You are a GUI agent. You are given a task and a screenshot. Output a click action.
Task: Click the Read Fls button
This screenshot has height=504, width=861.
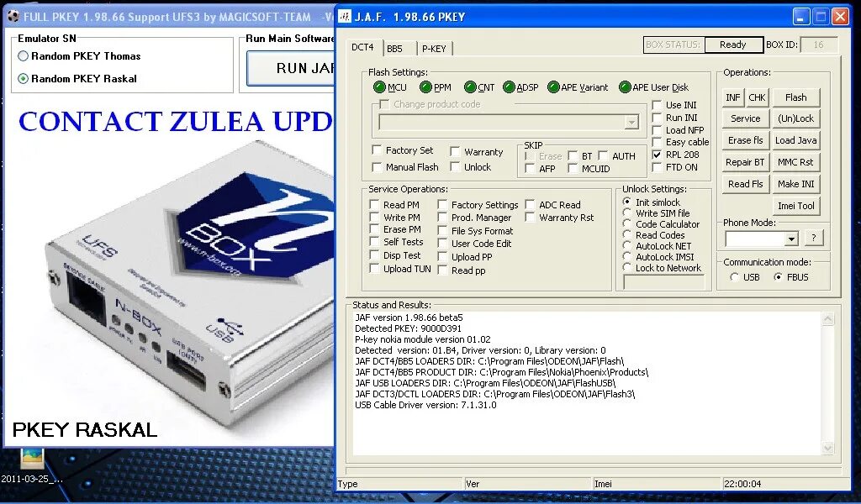[x=745, y=184]
